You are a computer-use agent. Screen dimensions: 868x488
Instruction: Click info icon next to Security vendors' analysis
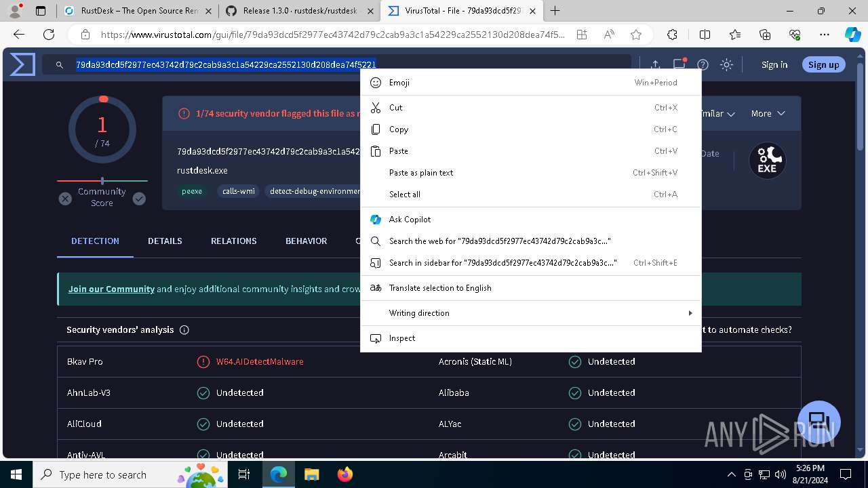point(184,330)
